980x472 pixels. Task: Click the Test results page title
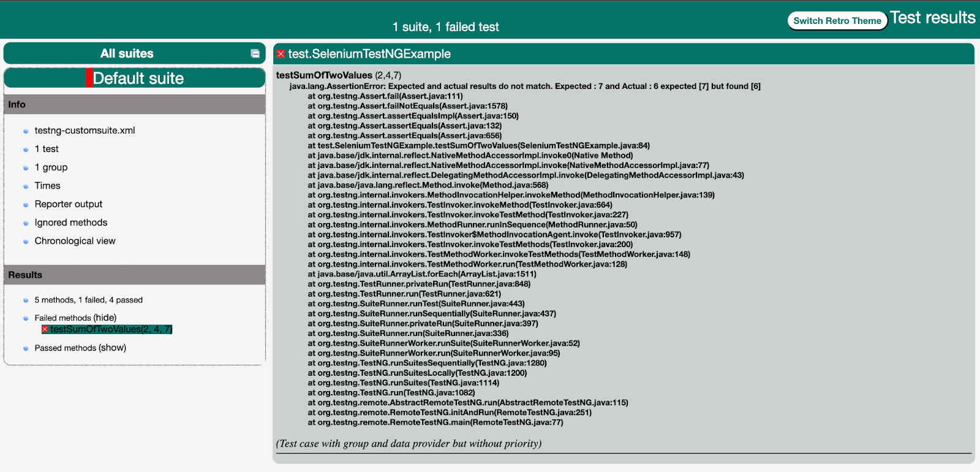tap(932, 18)
